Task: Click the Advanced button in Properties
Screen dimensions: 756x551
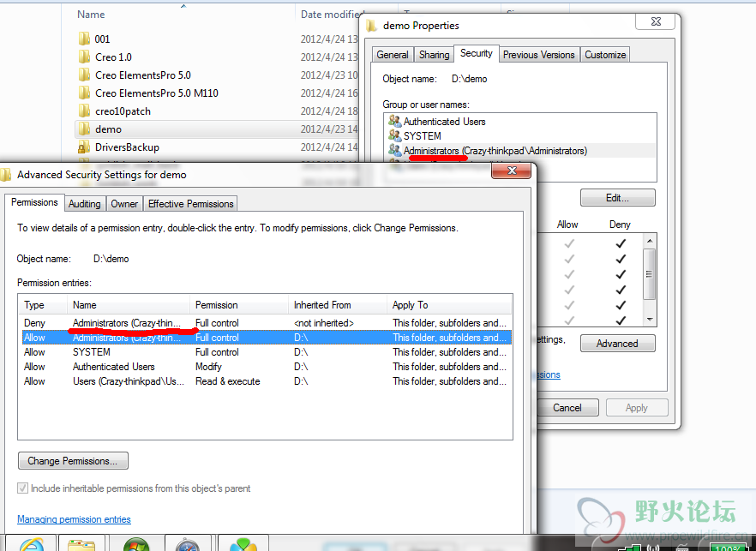Action: pos(618,344)
